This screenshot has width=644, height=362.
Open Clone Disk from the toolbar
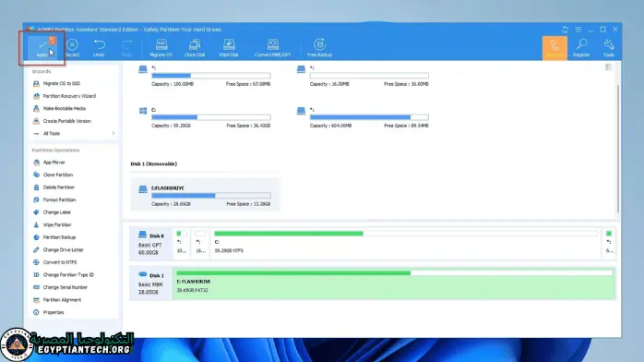tap(195, 48)
